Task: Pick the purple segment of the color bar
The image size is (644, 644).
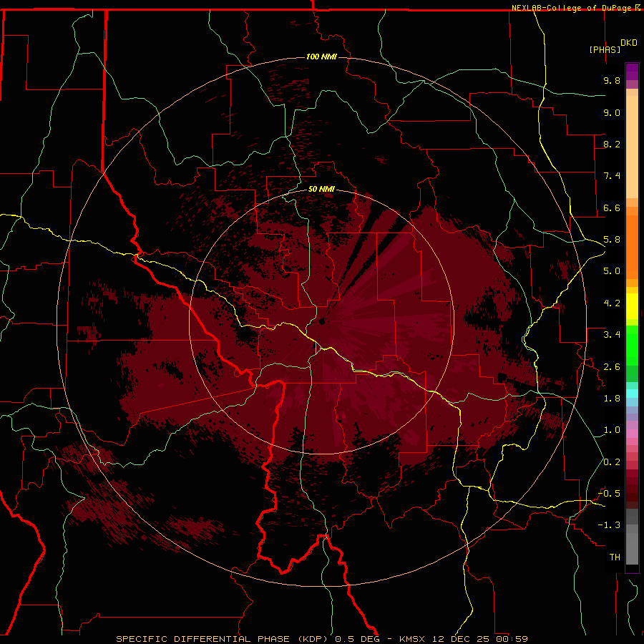Action: tap(632, 72)
